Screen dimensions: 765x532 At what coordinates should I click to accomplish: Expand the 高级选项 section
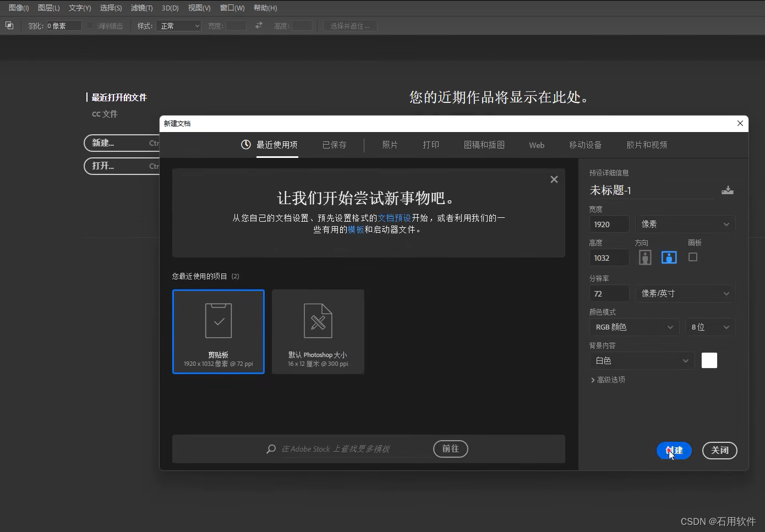pyautogui.click(x=608, y=380)
